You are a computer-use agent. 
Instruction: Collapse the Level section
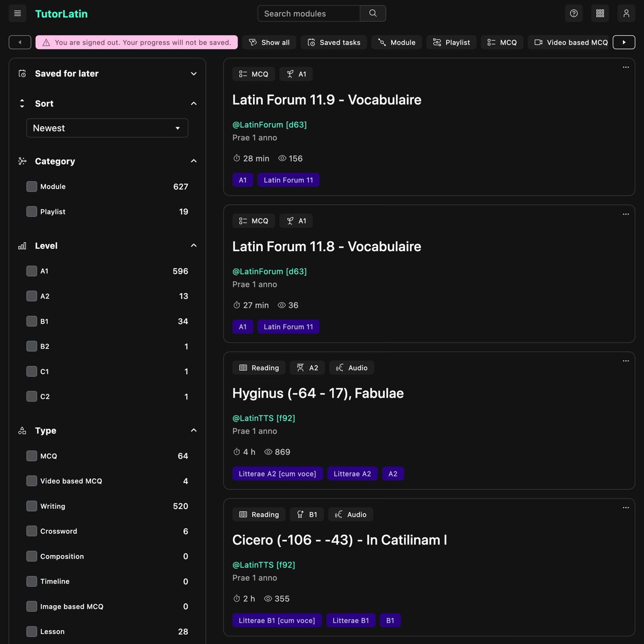tap(194, 246)
